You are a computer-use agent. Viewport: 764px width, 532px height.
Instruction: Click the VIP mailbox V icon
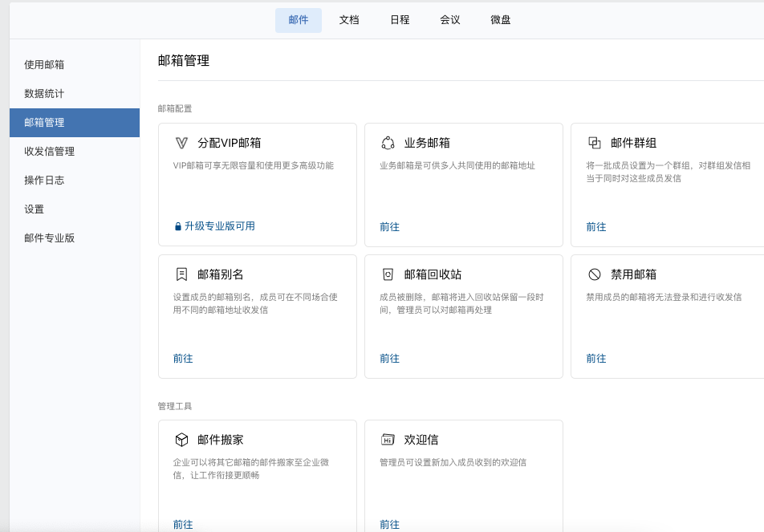click(x=181, y=143)
